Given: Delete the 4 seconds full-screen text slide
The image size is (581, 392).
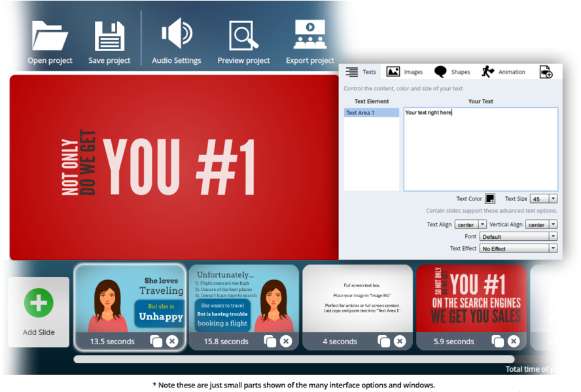Looking at the screenshot, I should 400,341.
